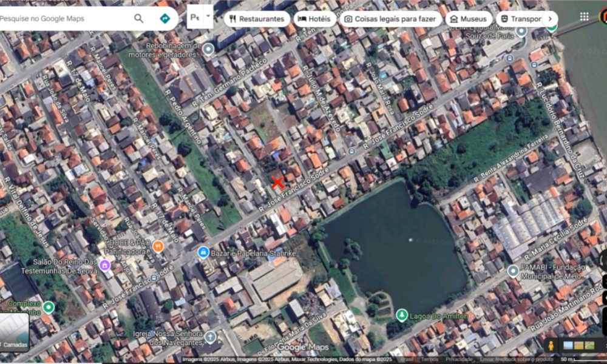Toggle map layers with Camadas thumbnail
The height and width of the screenshot is (364, 607).
15,332
